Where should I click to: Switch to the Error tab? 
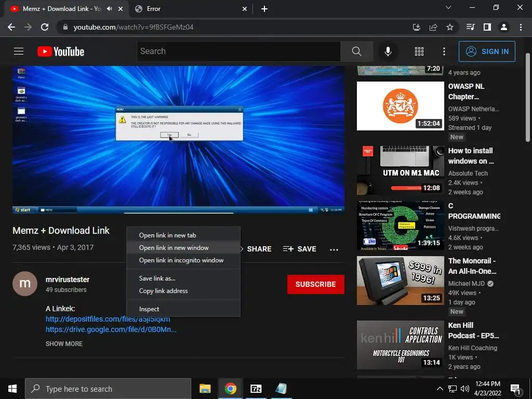(190, 9)
